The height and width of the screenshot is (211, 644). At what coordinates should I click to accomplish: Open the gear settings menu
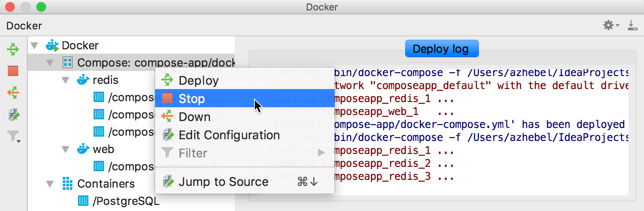click(611, 26)
